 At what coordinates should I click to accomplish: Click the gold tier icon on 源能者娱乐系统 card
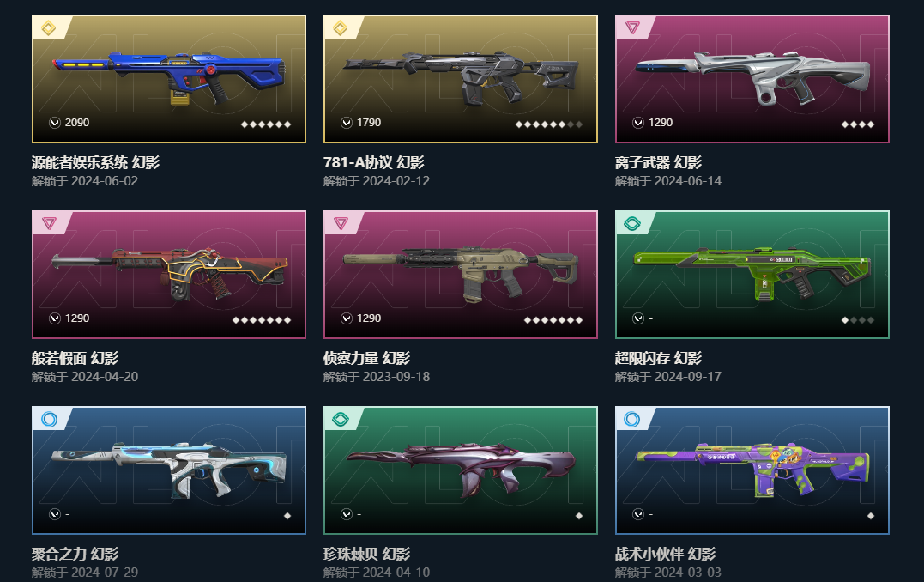coord(48,27)
